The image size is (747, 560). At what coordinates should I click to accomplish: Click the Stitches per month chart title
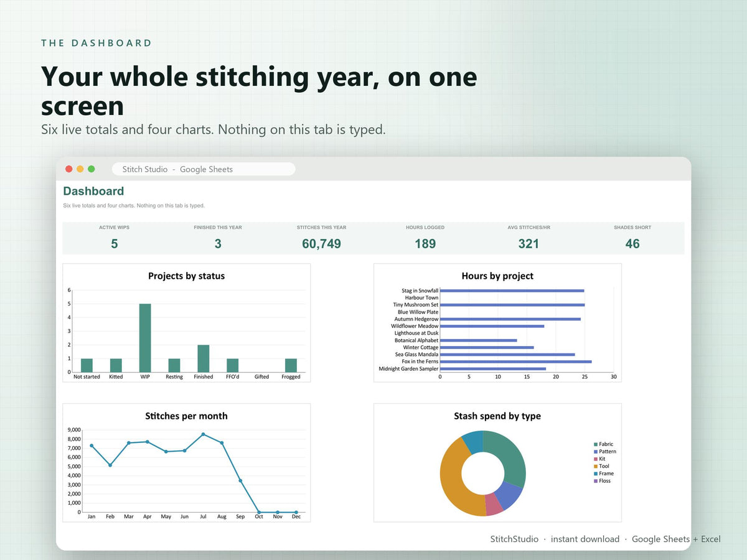click(186, 416)
